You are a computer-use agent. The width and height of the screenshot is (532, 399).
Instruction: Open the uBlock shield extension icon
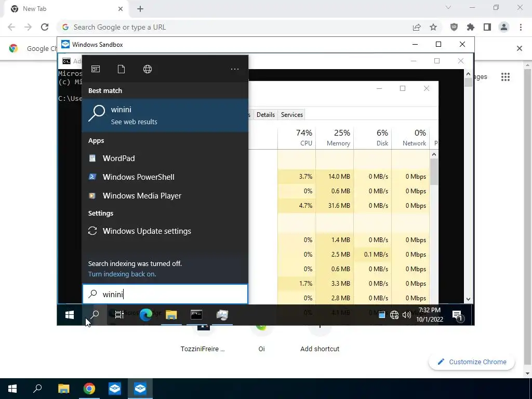coord(454,27)
